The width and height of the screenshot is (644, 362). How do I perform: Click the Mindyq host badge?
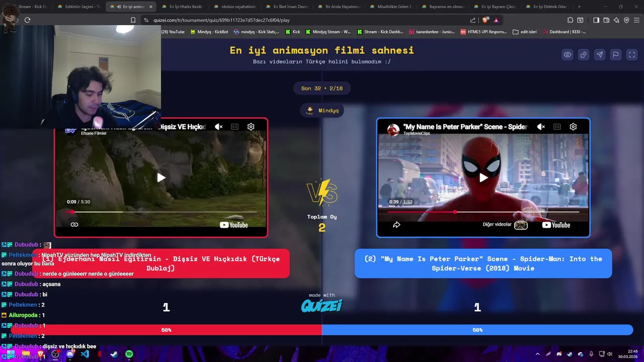pos(322,111)
